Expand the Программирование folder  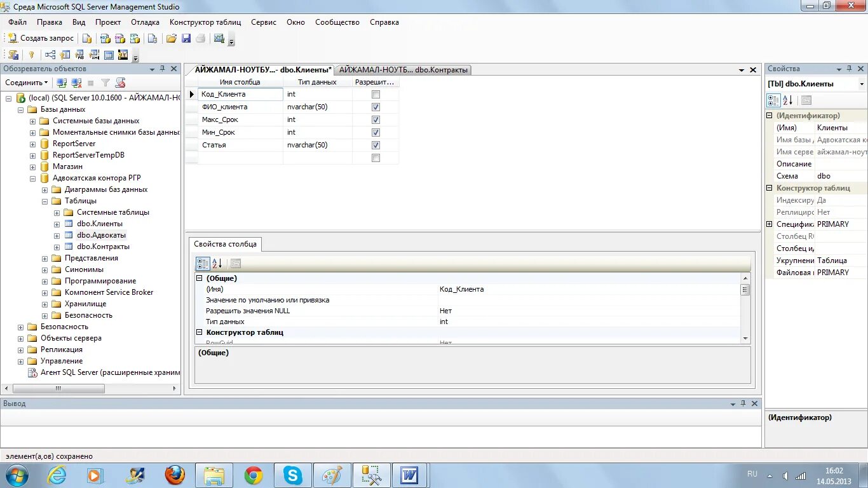point(45,281)
